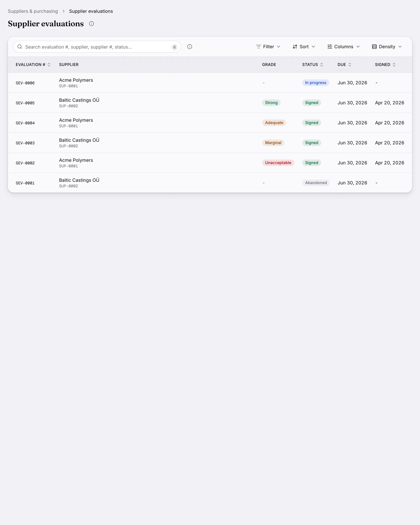Click Baltic Castings OÜ in SEV-0005 row
420x525 pixels.
[79, 100]
